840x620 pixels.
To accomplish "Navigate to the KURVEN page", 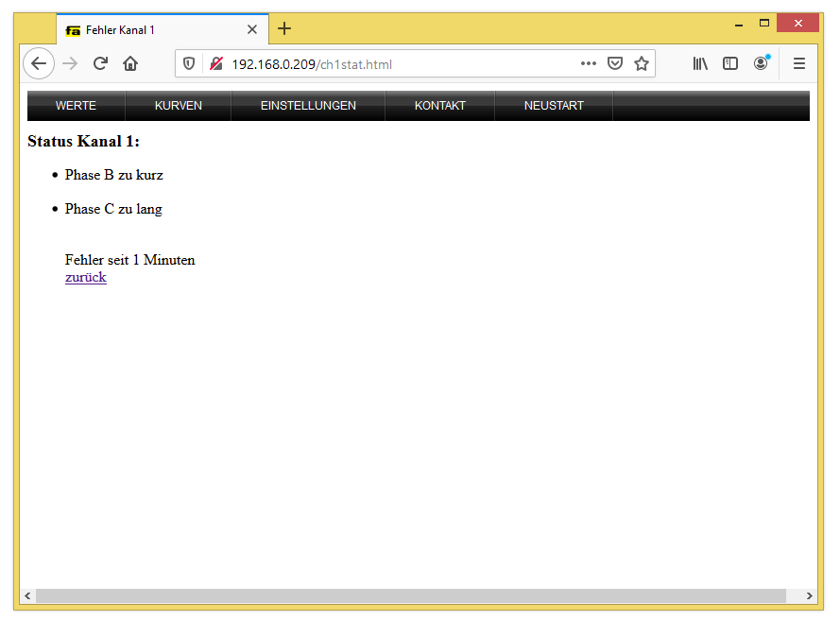I will tap(179, 106).
